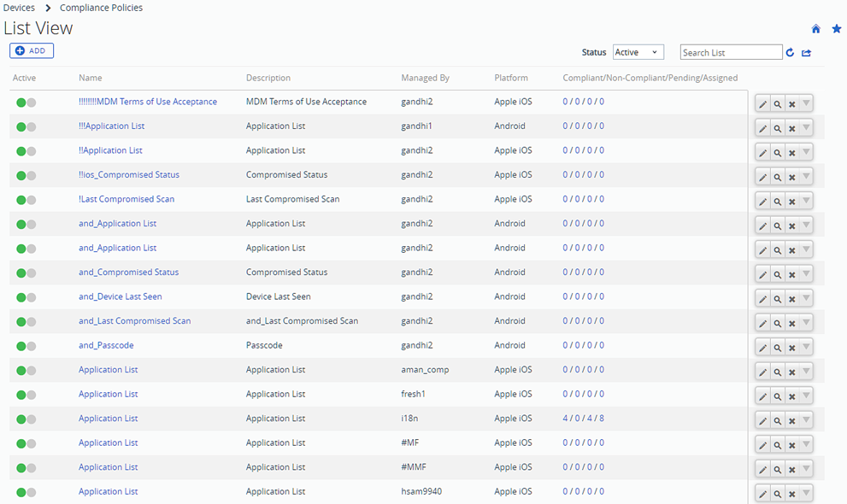Toggle active state of !!ios_Compromised Status
This screenshot has height=504, width=847.
[x=26, y=175]
